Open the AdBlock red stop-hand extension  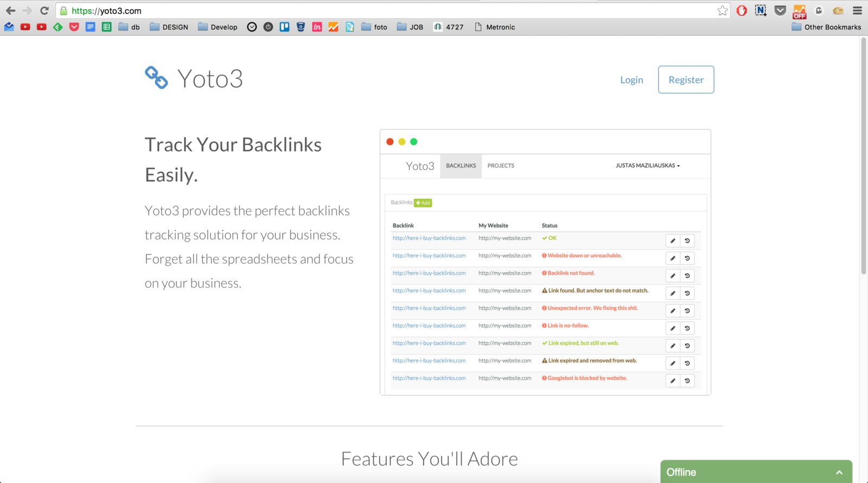[742, 10]
